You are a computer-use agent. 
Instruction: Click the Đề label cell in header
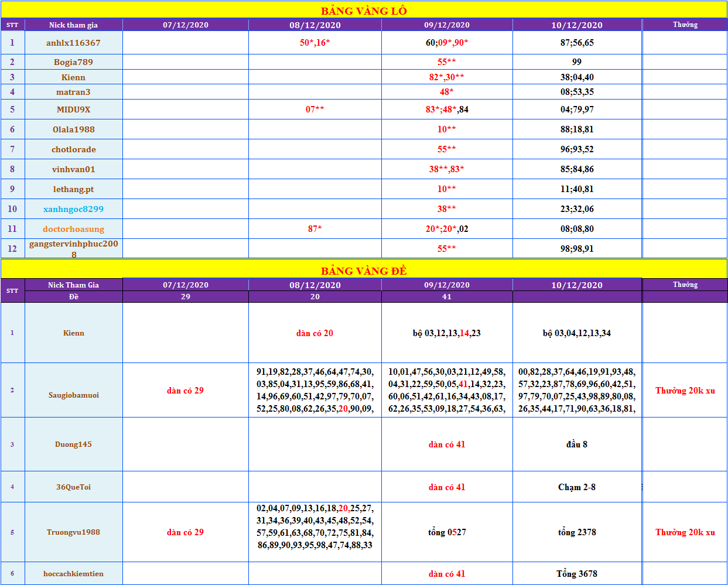click(74, 297)
